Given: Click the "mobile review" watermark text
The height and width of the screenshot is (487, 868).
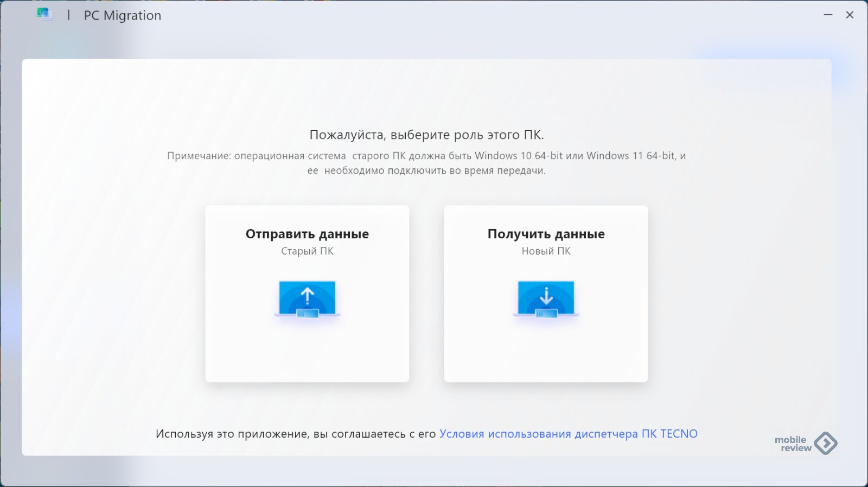Looking at the screenshot, I should (792, 444).
